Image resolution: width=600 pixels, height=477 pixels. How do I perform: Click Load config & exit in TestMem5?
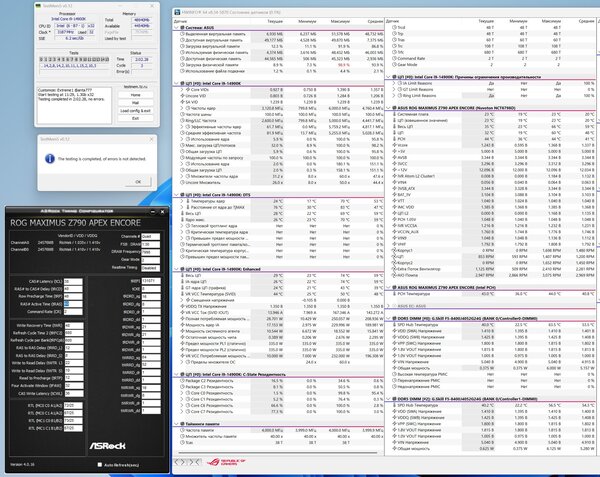pos(135,111)
